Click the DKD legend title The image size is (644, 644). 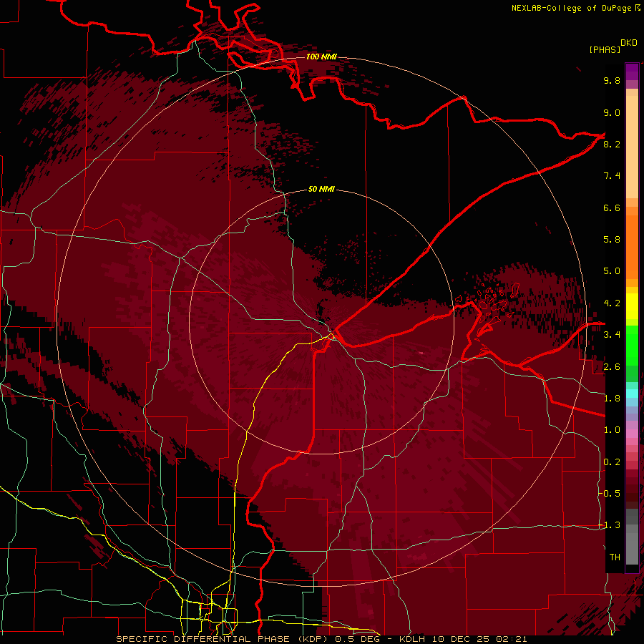click(x=628, y=43)
